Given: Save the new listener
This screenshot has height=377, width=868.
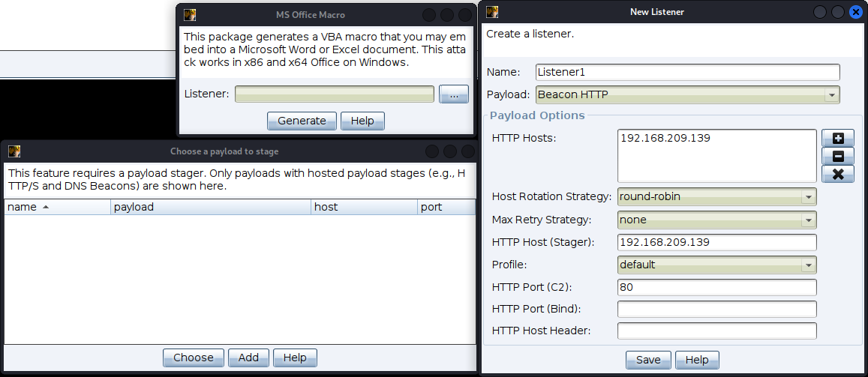Looking at the screenshot, I should pyautogui.click(x=648, y=360).
